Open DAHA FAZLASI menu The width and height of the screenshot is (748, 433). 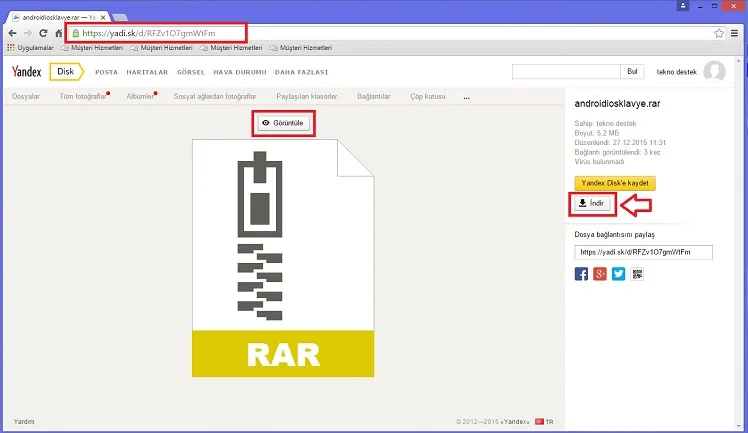(x=301, y=72)
